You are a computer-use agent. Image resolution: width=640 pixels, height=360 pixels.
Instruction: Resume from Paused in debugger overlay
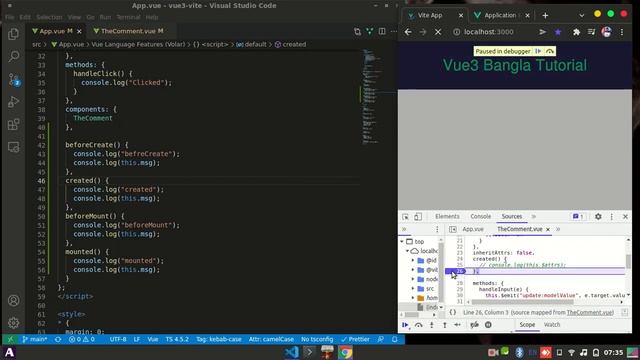pyautogui.click(x=538, y=51)
